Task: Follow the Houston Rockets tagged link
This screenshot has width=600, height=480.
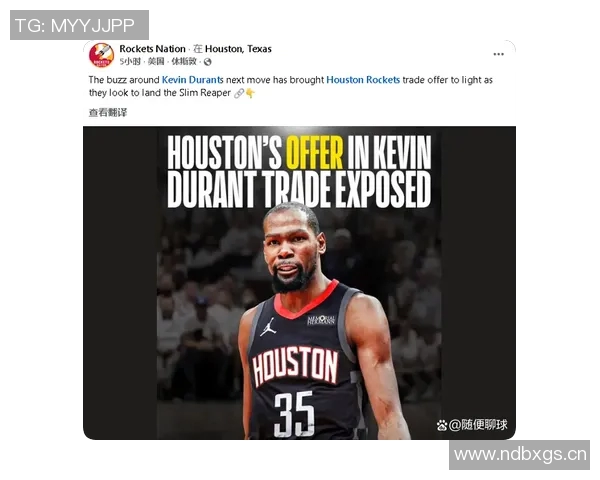Action: coord(363,80)
